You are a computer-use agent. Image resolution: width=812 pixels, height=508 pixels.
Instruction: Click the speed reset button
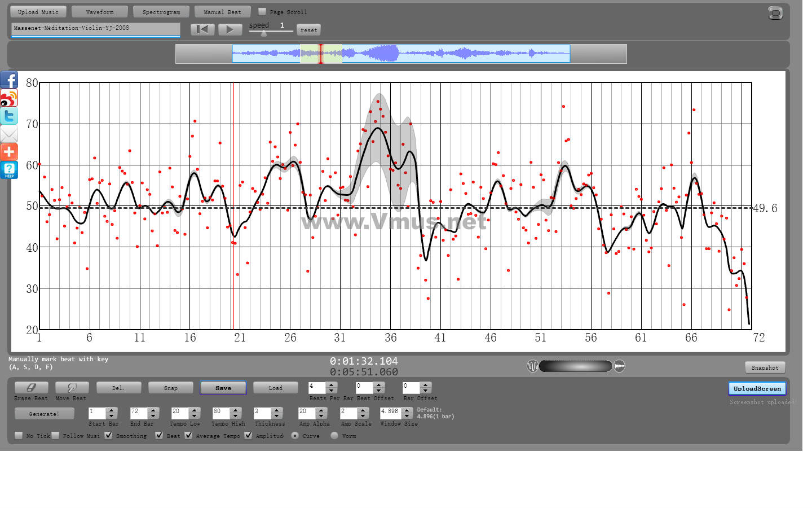click(x=309, y=30)
